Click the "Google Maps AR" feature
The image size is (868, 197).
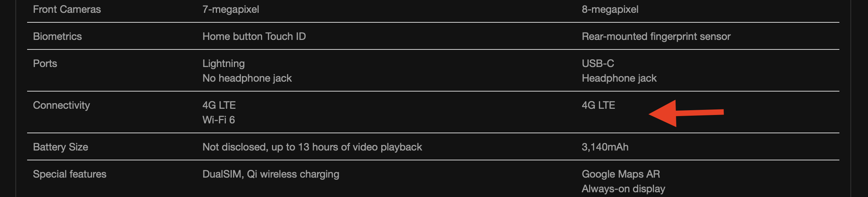(x=621, y=174)
